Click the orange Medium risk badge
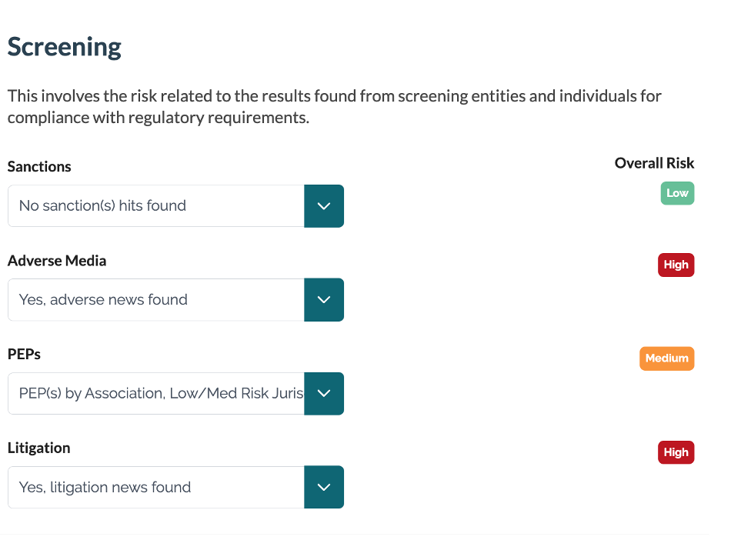Screen dimensions: 731x560 pyautogui.click(x=666, y=358)
